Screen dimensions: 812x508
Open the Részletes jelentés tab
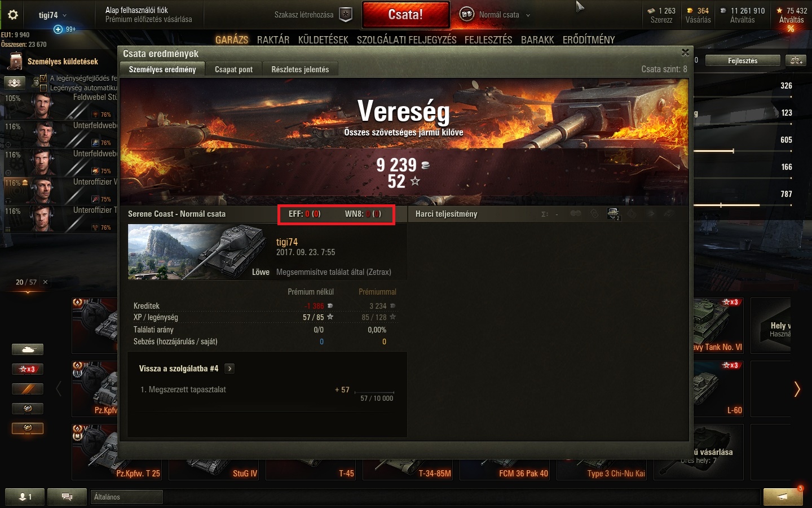point(300,69)
